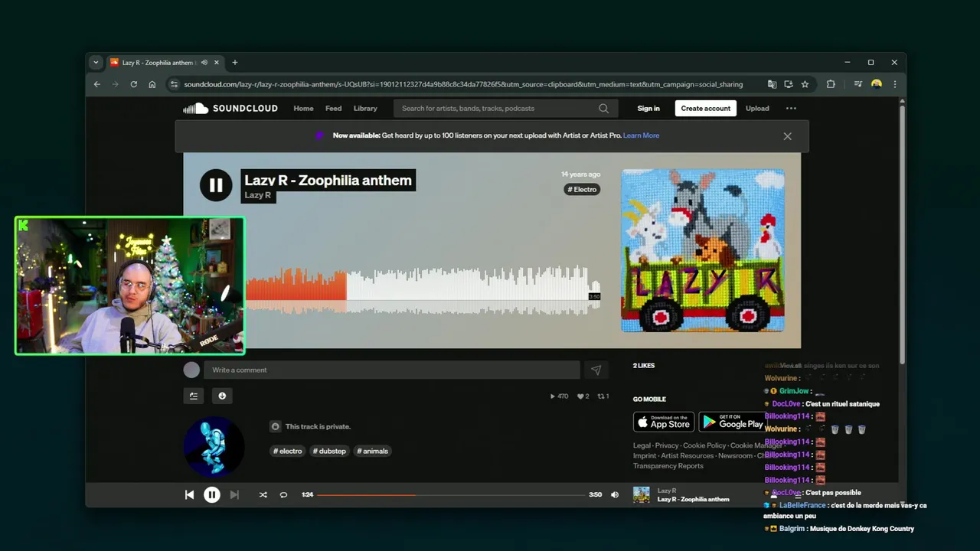
Task: Open the App Store download badge
Action: (x=664, y=422)
